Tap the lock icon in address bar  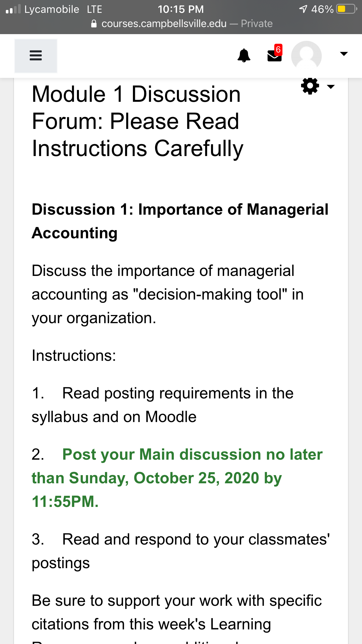pyautogui.click(x=94, y=24)
